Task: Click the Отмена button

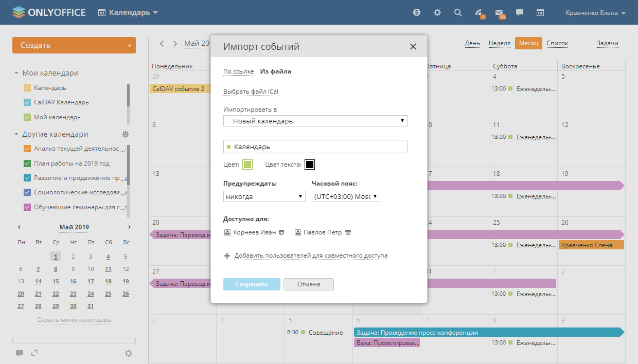Action: pos(308,284)
